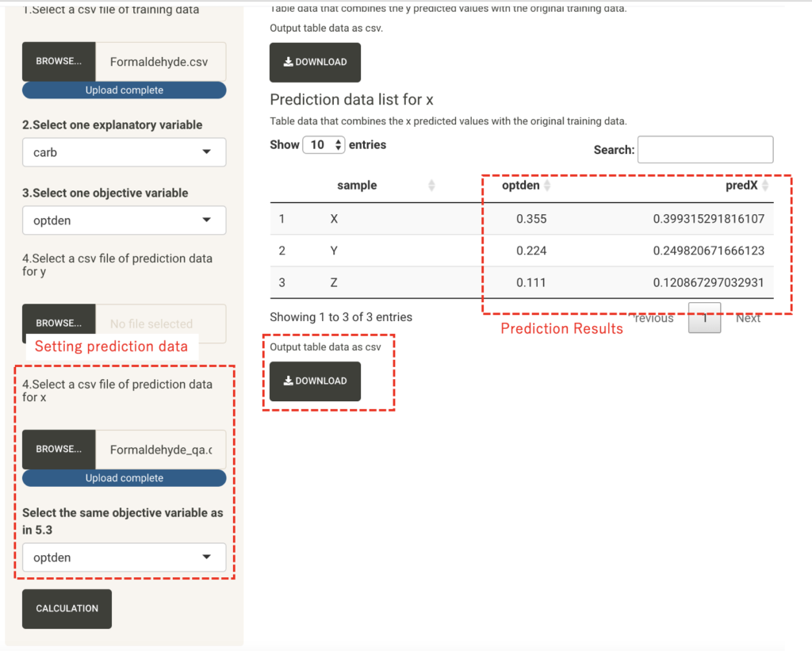Select the table row for sample X
The image size is (812, 651).
[521, 219]
